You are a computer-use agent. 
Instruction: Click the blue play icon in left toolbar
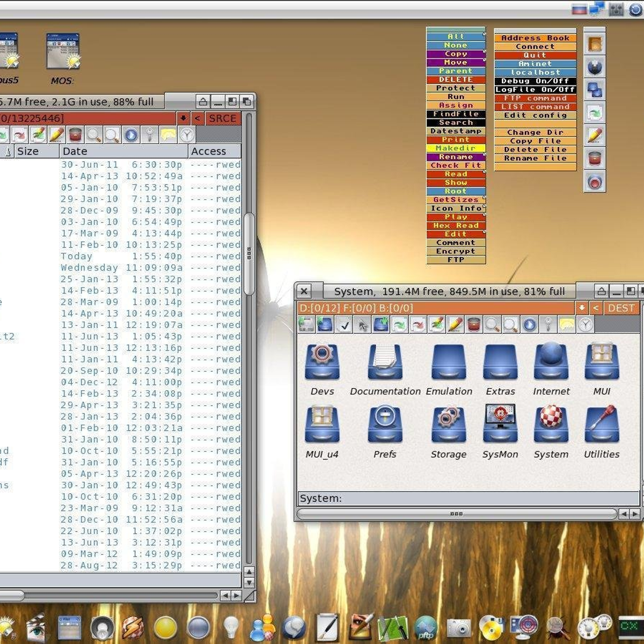[131, 135]
